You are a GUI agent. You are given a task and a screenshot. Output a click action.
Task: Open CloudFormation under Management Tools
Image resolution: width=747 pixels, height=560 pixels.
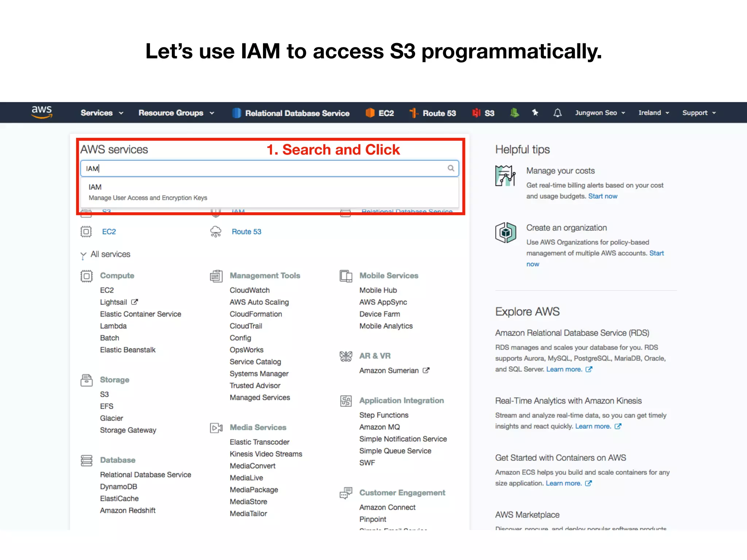tap(256, 314)
